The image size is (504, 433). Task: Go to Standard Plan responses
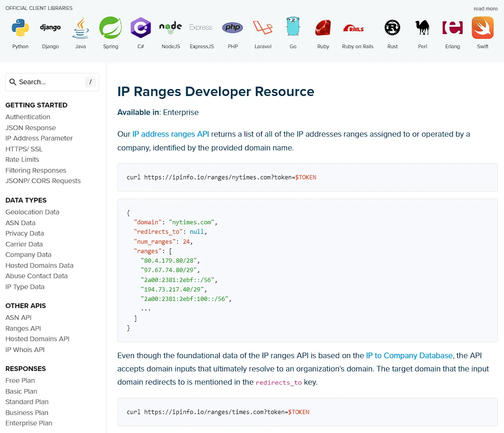(x=27, y=402)
